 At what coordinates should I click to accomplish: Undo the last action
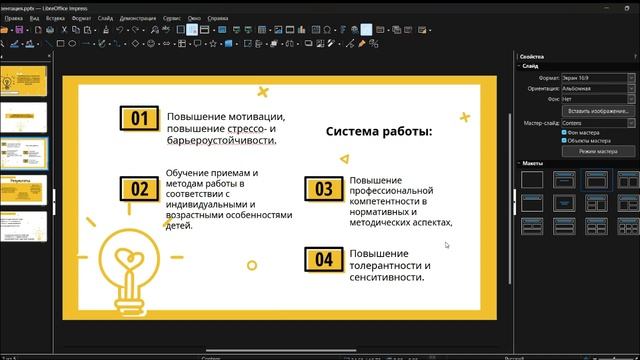pos(120,30)
